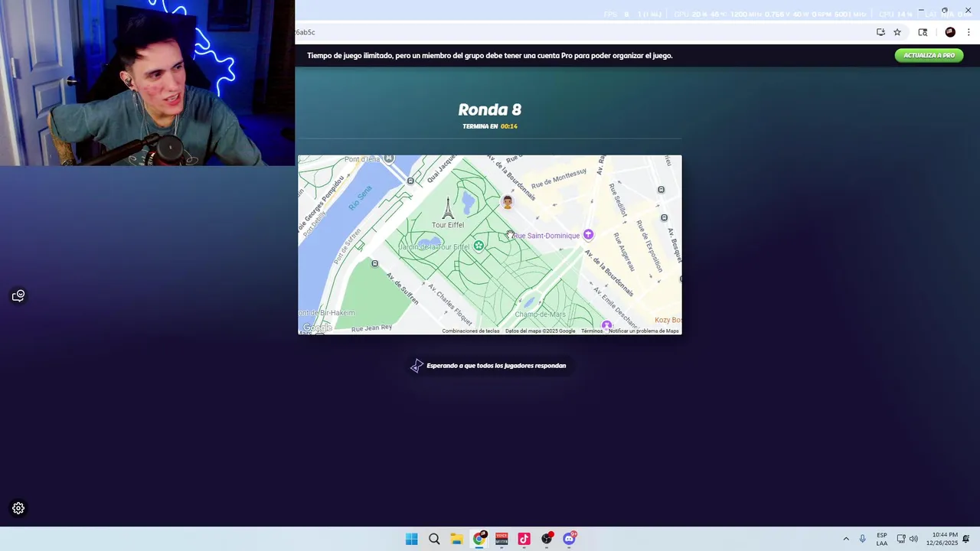
Task: Click transit icon by Av. Bosquet
Action: coord(664,217)
